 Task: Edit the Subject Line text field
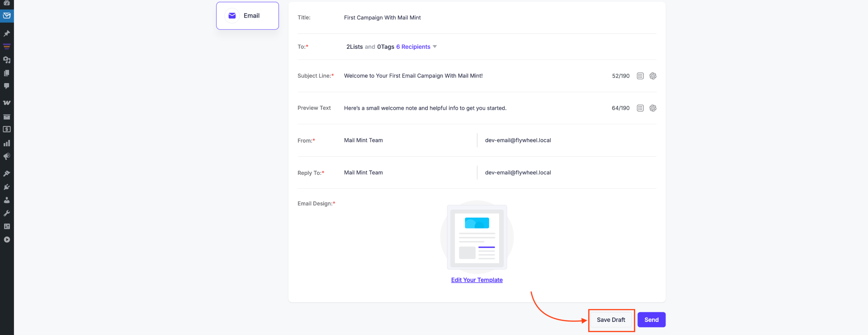click(475, 76)
